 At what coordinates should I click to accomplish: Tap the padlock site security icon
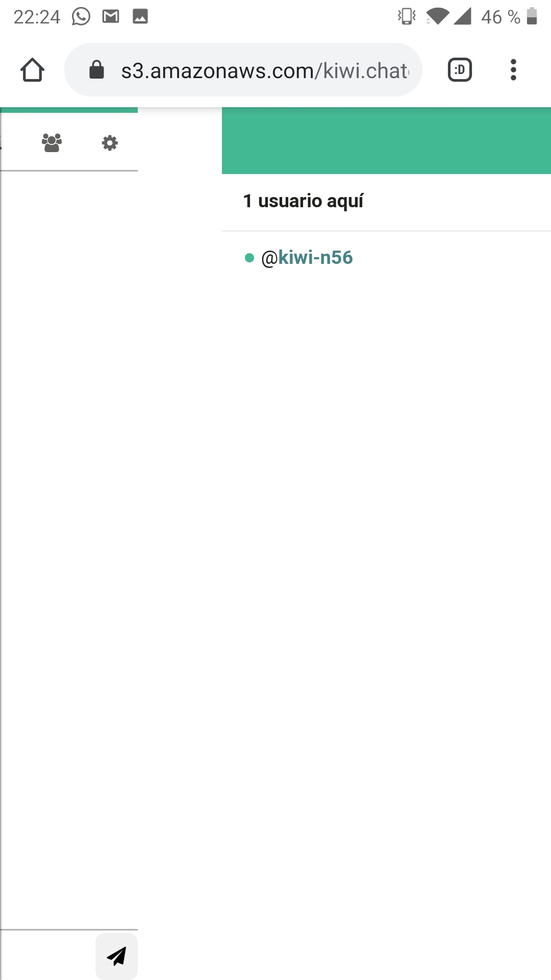(x=96, y=70)
